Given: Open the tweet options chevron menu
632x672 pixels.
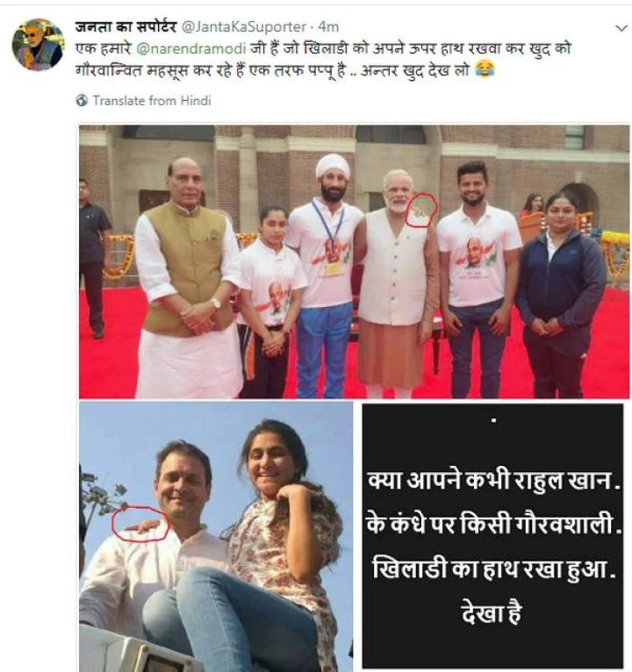Looking at the screenshot, I should [x=621, y=28].
